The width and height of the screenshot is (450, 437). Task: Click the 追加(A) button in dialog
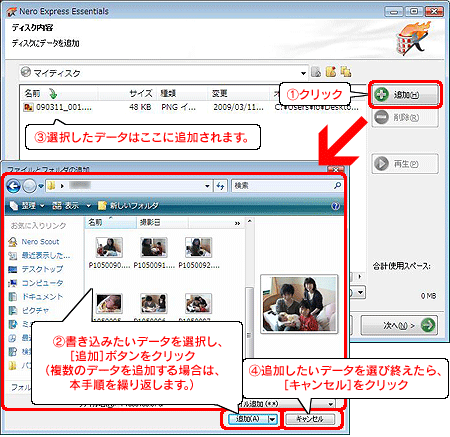point(248,419)
